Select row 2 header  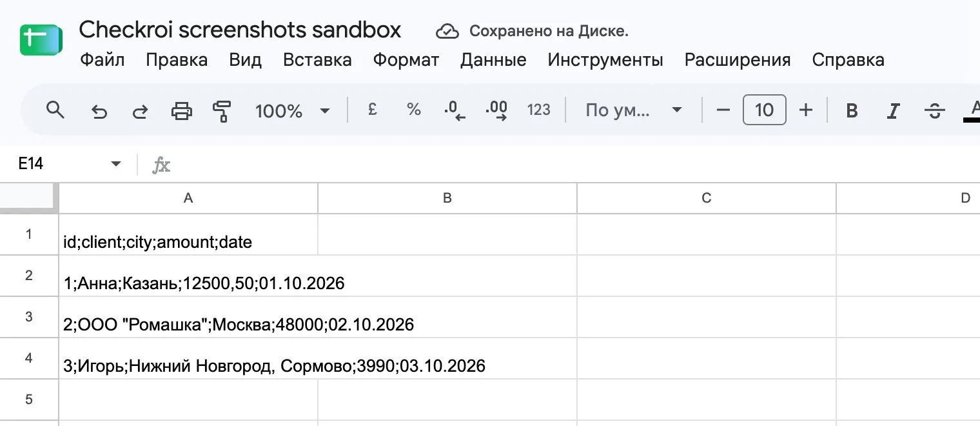(29, 276)
